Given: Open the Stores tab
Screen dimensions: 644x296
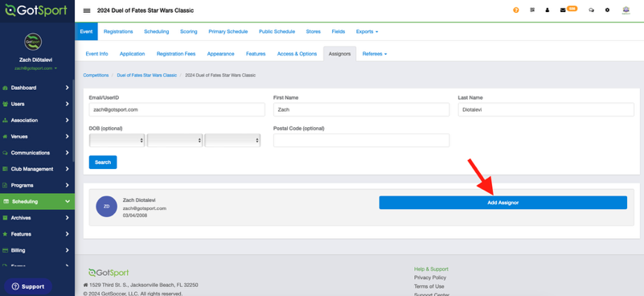Looking at the screenshot, I should 314,31.
